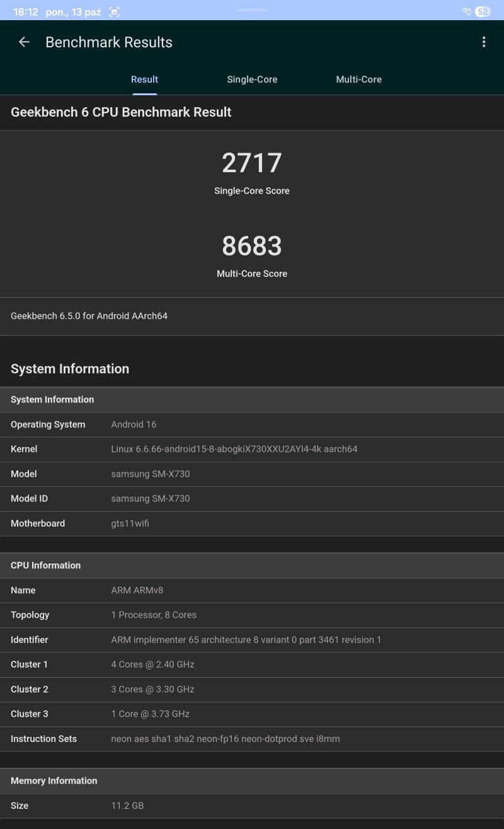Open the three-dot overflow menu

484,42
